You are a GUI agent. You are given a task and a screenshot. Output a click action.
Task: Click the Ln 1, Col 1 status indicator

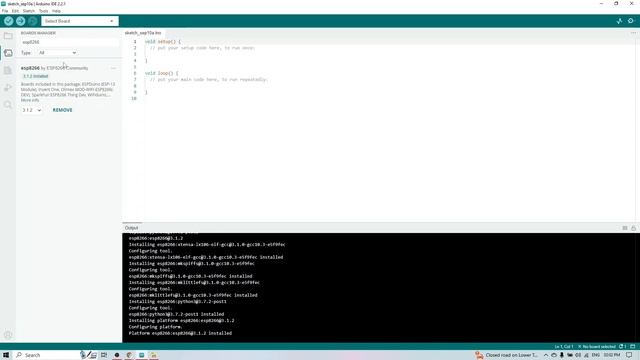coord(564,347)
